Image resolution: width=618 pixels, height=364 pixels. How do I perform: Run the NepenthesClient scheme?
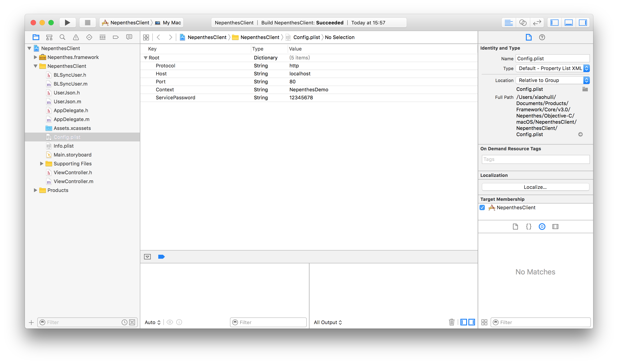point(67,23)
